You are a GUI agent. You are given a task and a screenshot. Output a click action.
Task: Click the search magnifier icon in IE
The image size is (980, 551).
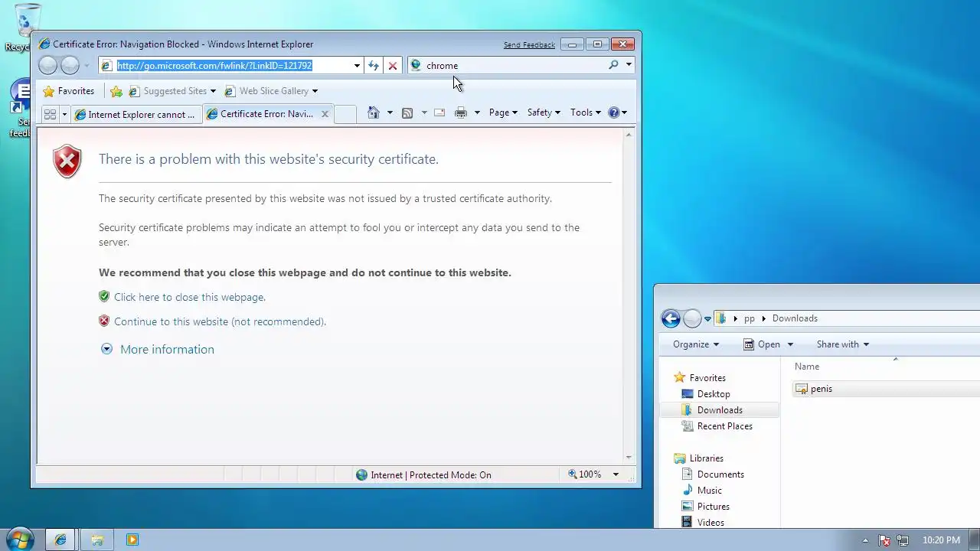point(613,65)
